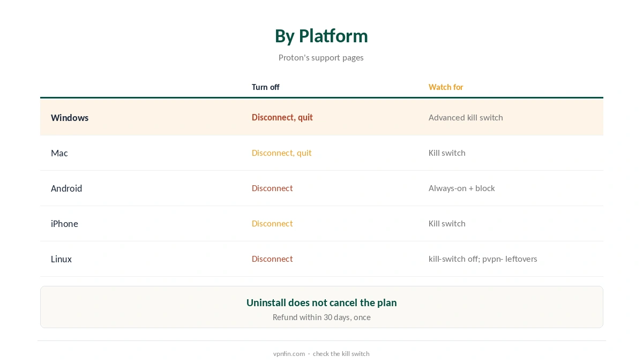Click the "kill-switch off; pvpn- leftovers" cell
Screen dimensions: 643x364
[483, 259]
